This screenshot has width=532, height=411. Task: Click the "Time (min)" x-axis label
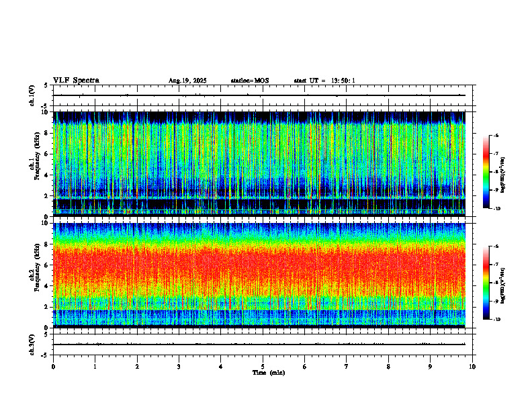(x=269, y=373)
